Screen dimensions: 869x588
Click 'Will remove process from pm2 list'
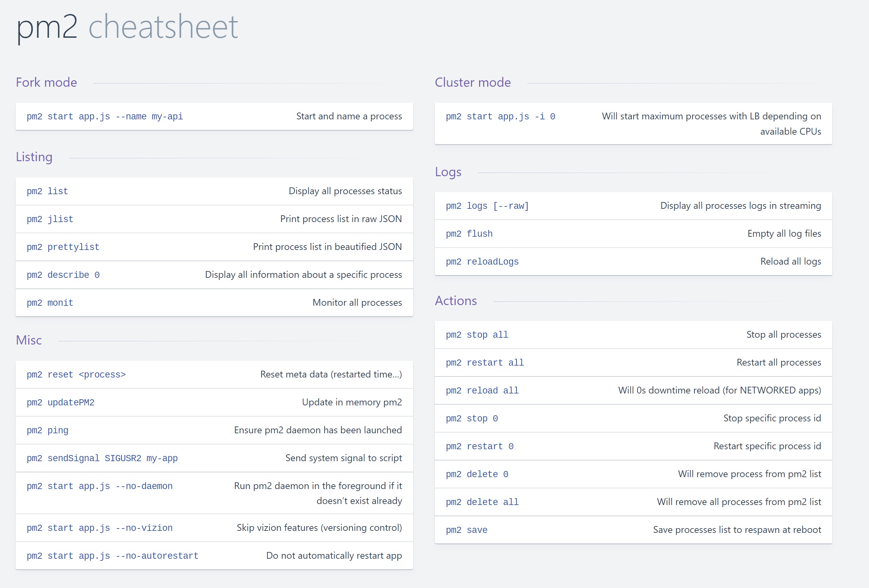(749, 474)
